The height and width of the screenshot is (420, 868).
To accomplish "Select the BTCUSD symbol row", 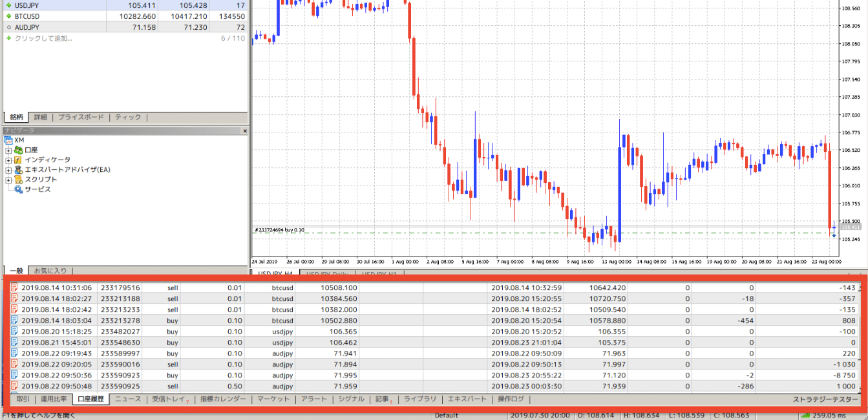I will coord(125,16).
